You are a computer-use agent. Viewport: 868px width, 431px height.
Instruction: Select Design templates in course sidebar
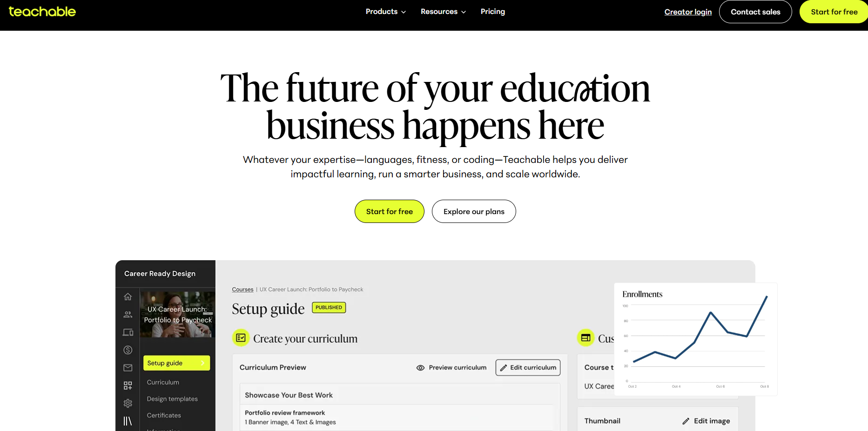point(172,399)
